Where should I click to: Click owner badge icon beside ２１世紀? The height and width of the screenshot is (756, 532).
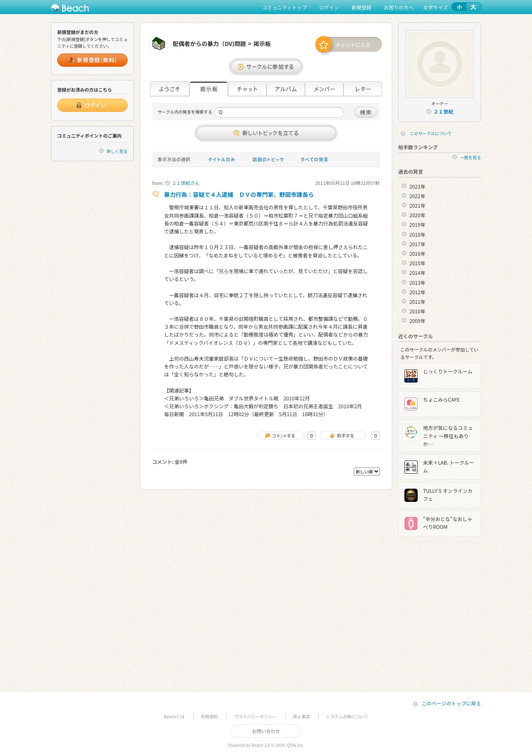point(428,111)
